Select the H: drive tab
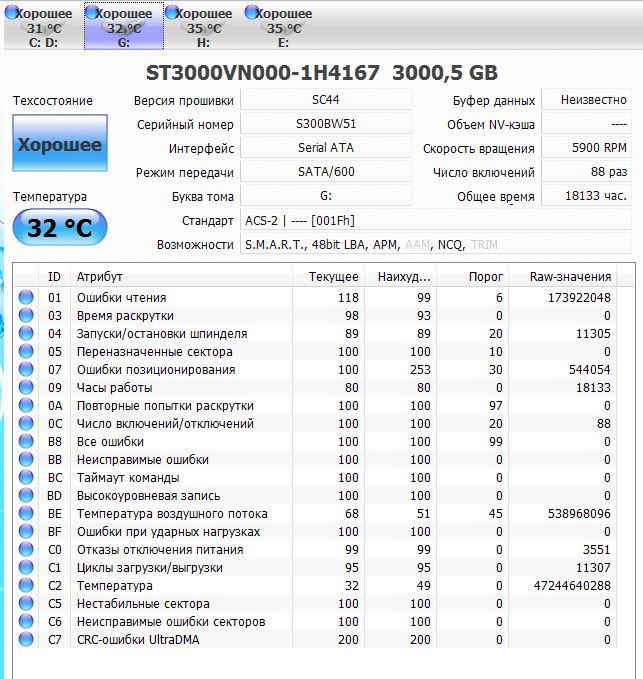Image resolution: width=643 pixels, height=679 pixels. coord(204,26)
